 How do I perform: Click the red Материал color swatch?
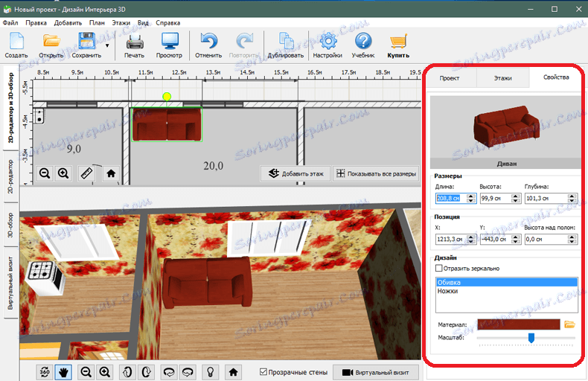pyautogui.click(x=518, y=324)
